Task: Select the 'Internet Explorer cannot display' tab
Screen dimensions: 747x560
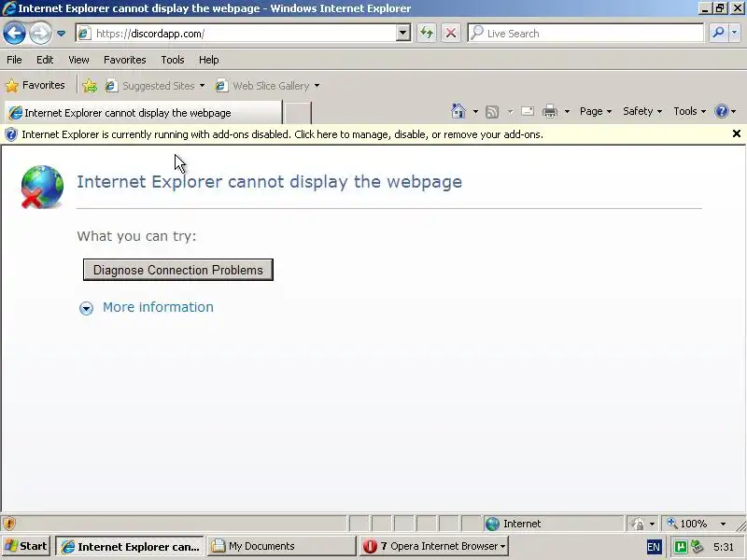Action: point(143,113)
